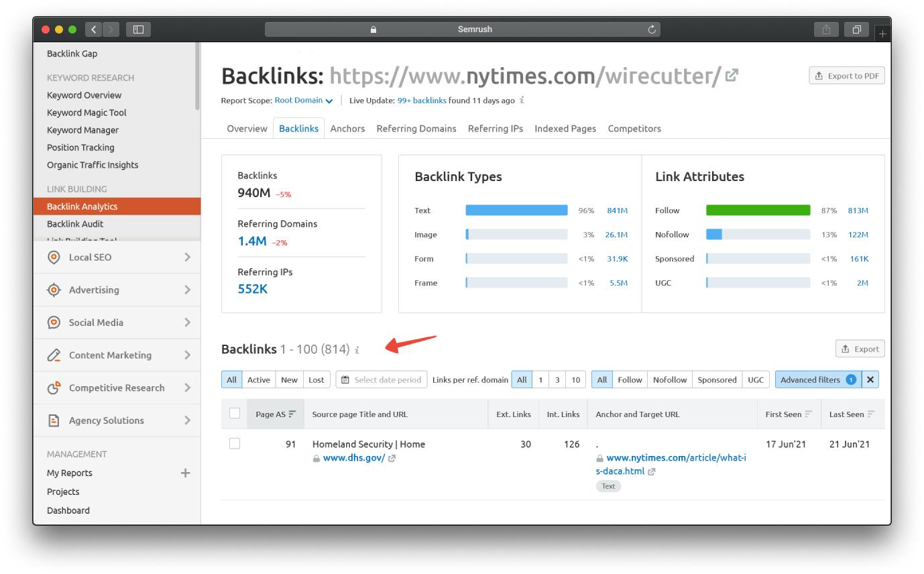Image resolution: width=924 pixels, height=574 pixels.
Task: Select all rows with header checkbox
Action: (235, 414)
